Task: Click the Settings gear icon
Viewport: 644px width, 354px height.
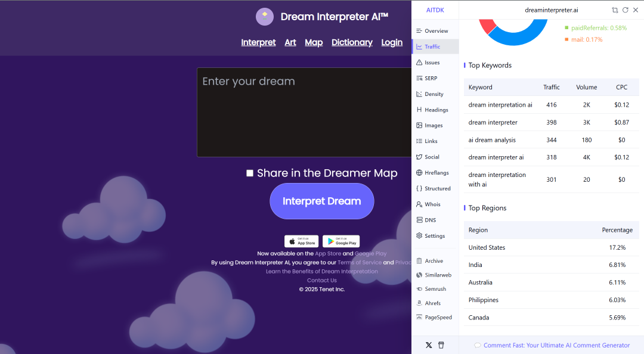Action: [x=419, y=236]
